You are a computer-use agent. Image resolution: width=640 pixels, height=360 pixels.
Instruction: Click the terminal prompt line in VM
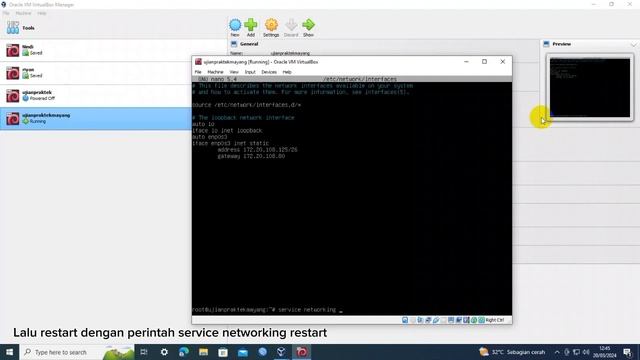click(267, 310)
